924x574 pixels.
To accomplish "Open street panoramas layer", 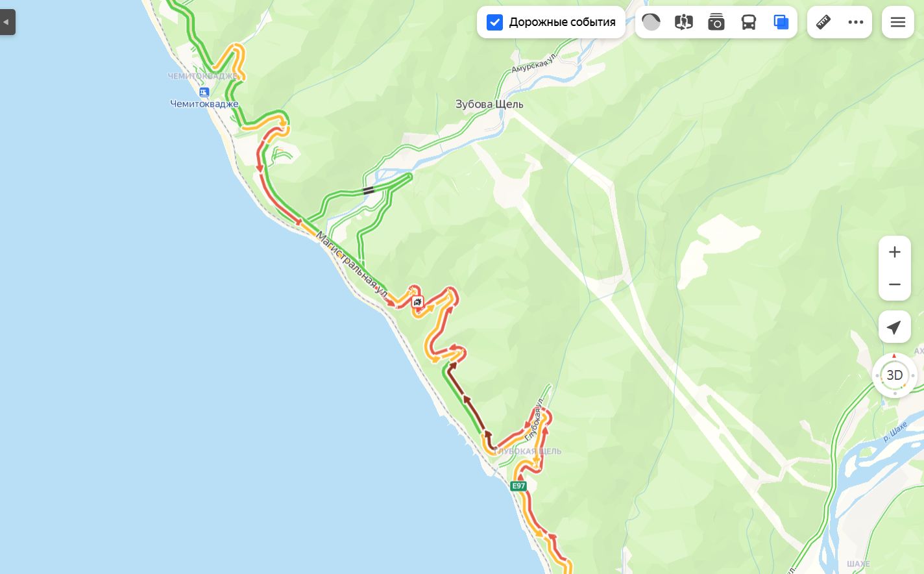I will coord(683,22).
